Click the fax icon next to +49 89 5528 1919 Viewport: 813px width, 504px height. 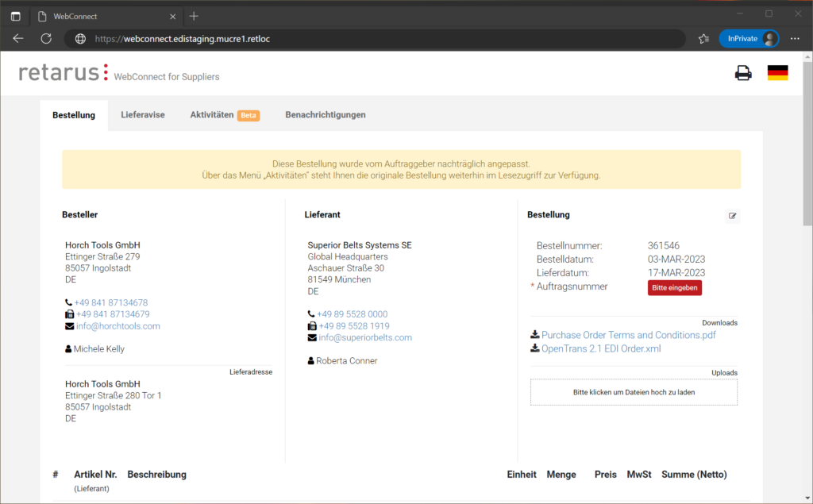tap(312, 326)
